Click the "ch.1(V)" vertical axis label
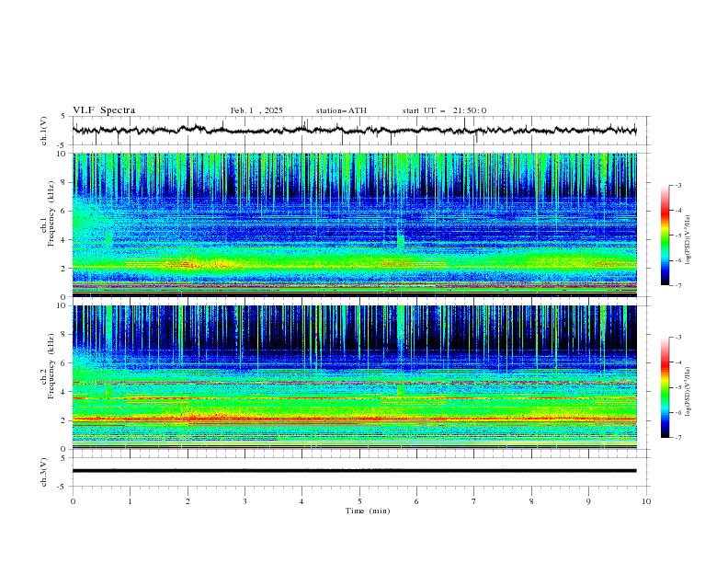This screenshot has width=728, height=563. pyautogui.click(x=44, y=131)
